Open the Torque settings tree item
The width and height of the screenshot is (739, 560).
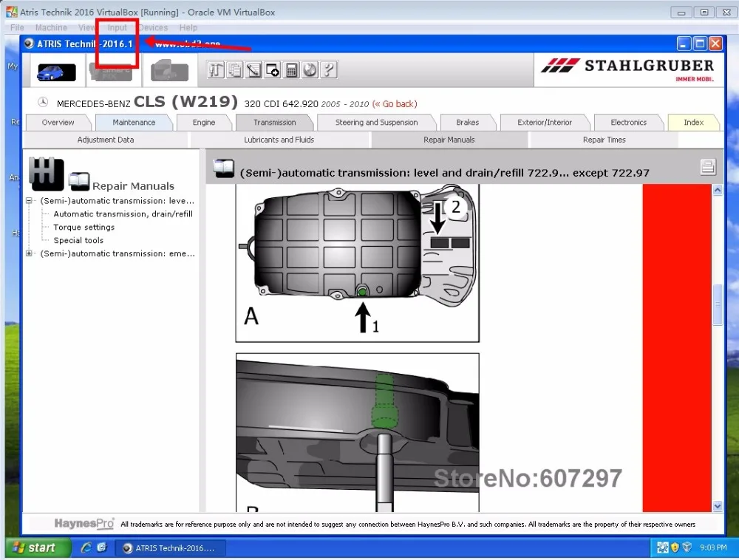click(x=84, y=227)
